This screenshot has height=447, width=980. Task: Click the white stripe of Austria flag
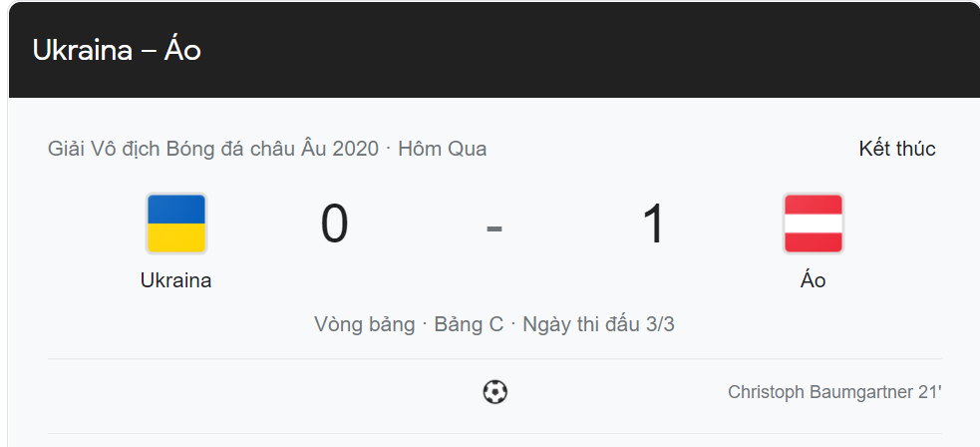coord(814,223)
